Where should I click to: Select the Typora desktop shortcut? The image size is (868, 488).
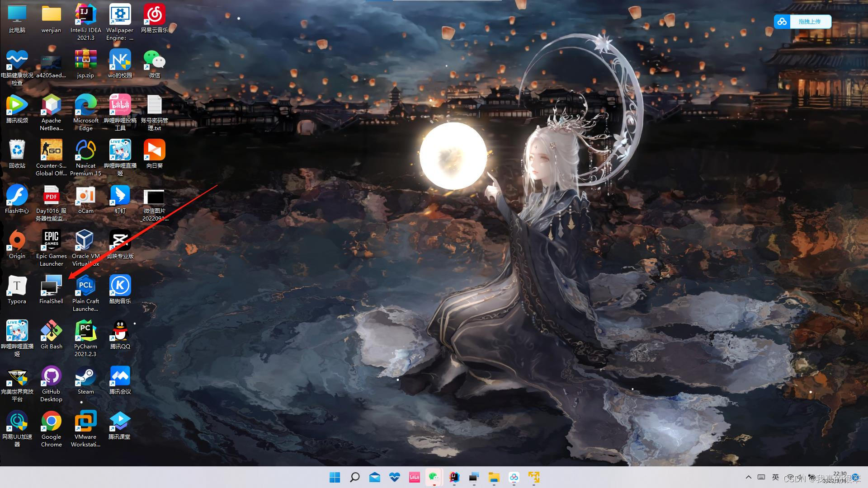(x=17, y=291)
